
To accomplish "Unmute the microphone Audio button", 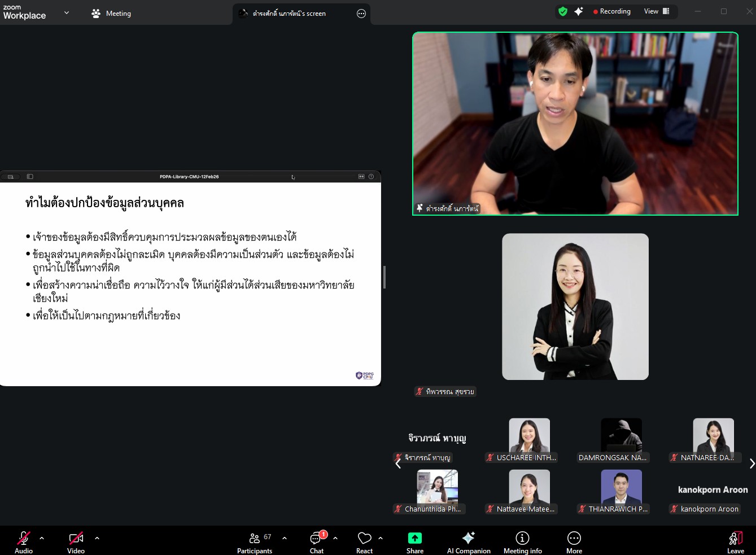I will click(x=24, y=541).
